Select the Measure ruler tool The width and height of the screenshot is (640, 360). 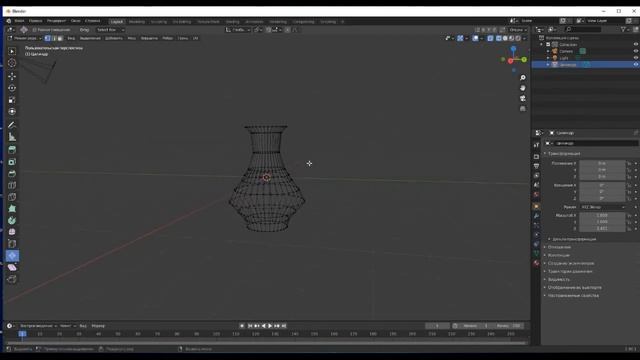click(12, 137)
